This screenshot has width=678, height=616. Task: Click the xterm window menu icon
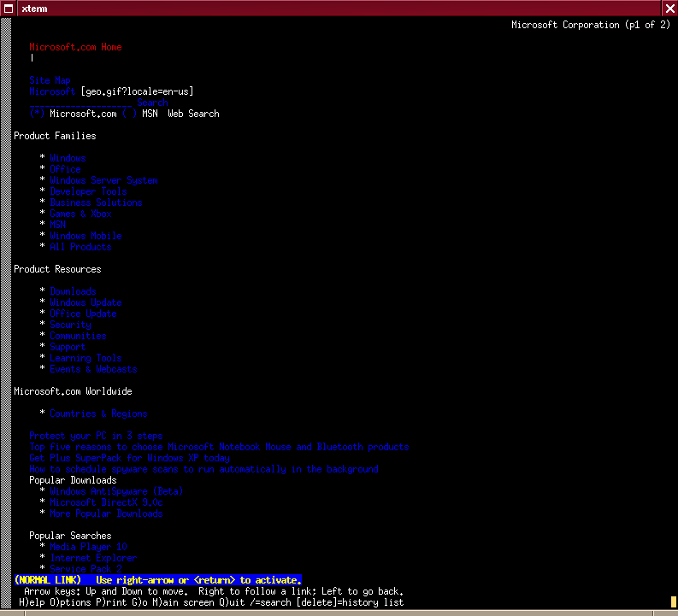coord(9,8)
